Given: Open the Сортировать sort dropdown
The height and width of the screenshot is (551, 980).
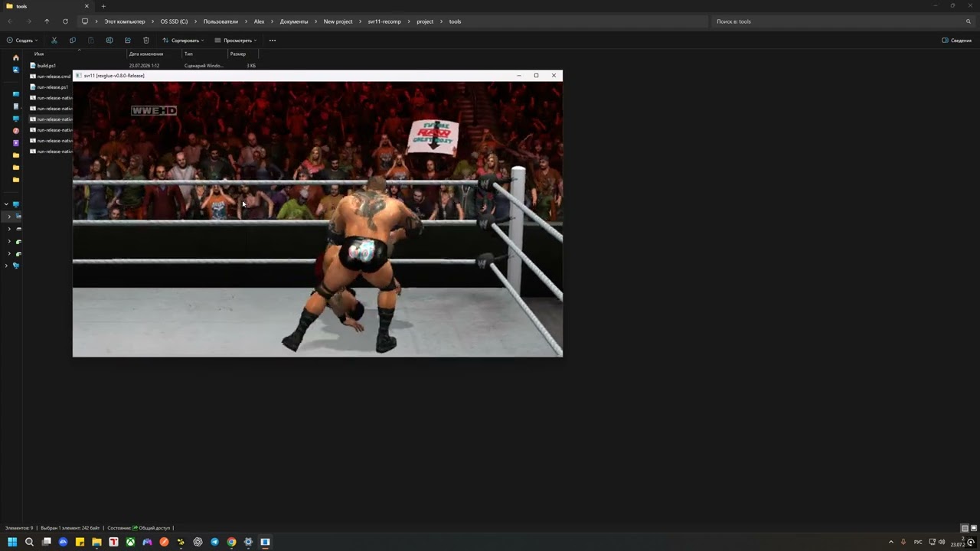Looking at the screenshot, I should (x=183, y=41).
